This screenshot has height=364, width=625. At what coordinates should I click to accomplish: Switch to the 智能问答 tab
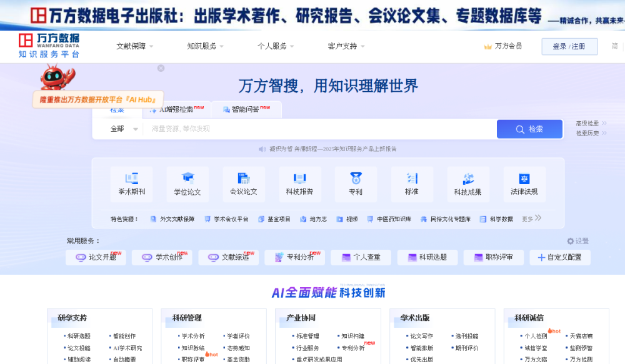(x=246, y=109)
